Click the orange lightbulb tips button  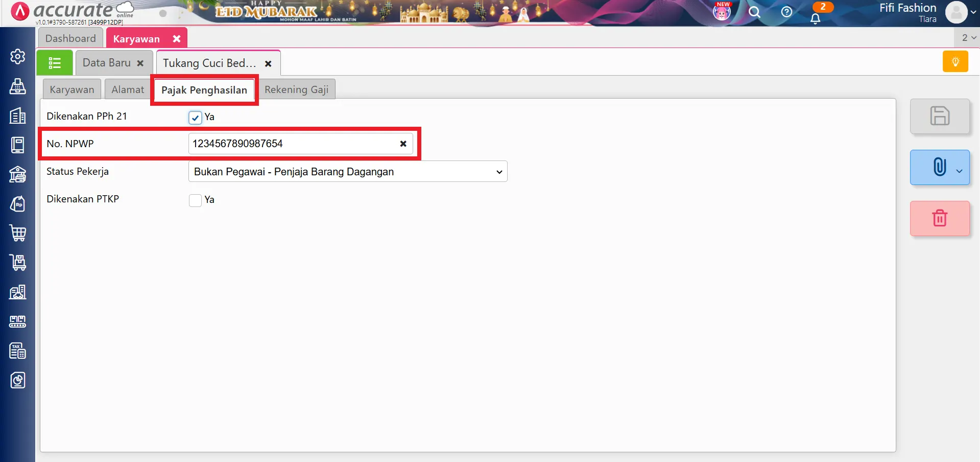955,62
